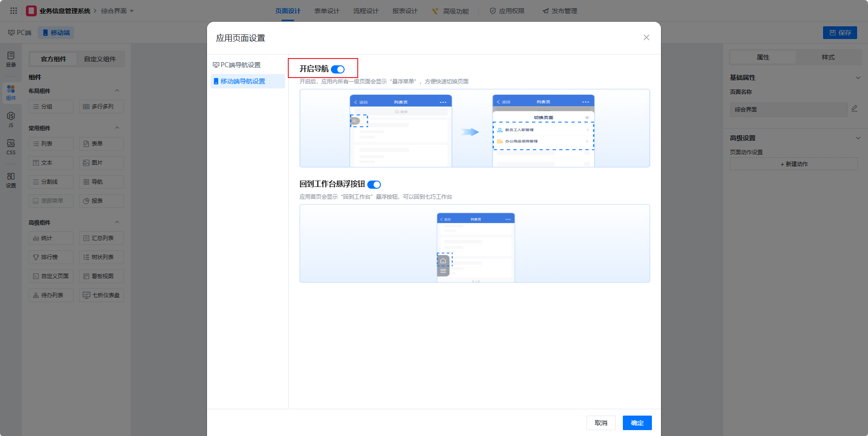Open the JS sidebar panel icon

(x=11, y=119)
